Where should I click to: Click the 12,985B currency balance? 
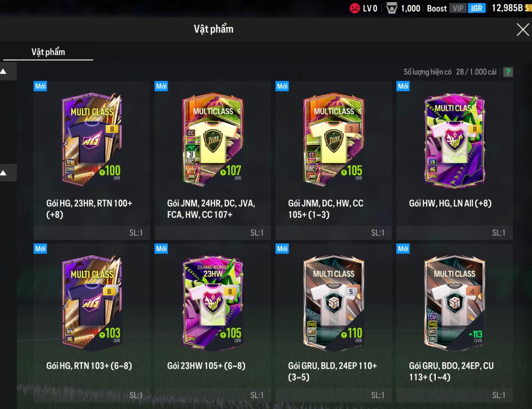[508, 8]
